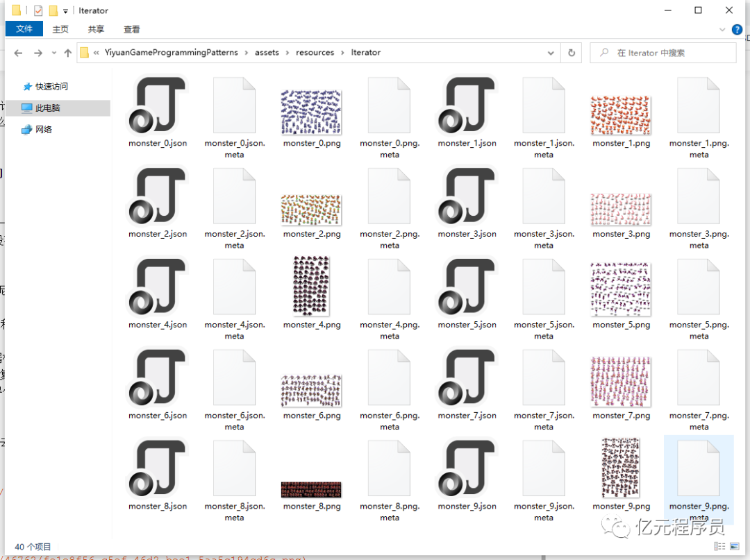Expand the chevron after assets breadcrumb
The width and height of the screenshot is (750, 560).
pyautogui.click(x=287, y=53)
